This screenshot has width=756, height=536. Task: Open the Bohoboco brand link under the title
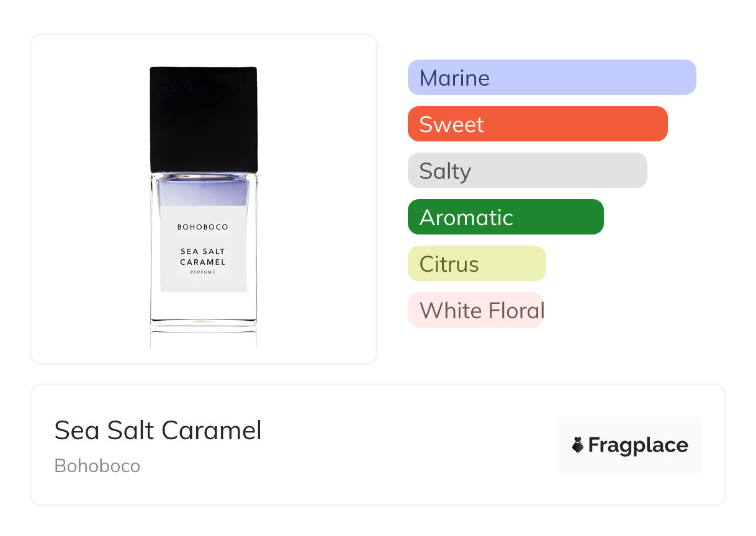(97, 466)
